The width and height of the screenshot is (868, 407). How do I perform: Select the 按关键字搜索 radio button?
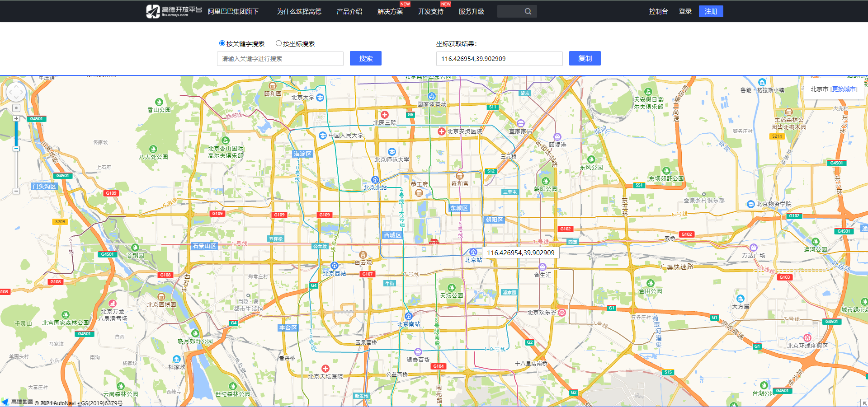(x=222, y=43)
